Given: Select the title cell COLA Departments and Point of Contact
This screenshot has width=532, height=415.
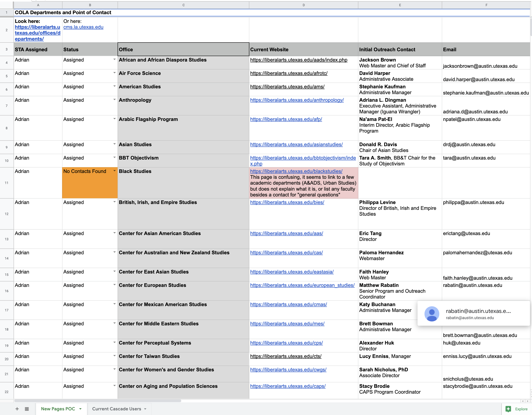Looking at the screenshot, I should [63, 12].
